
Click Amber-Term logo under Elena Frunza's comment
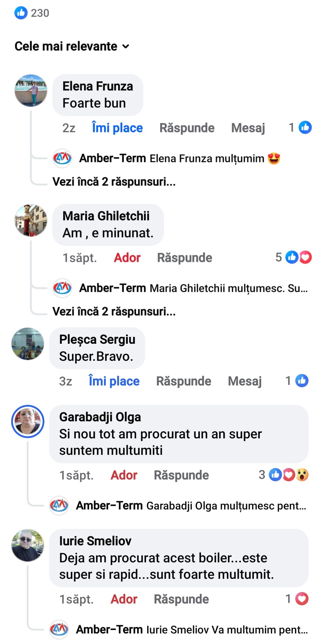pyautogui.click(x=62, y=158)
